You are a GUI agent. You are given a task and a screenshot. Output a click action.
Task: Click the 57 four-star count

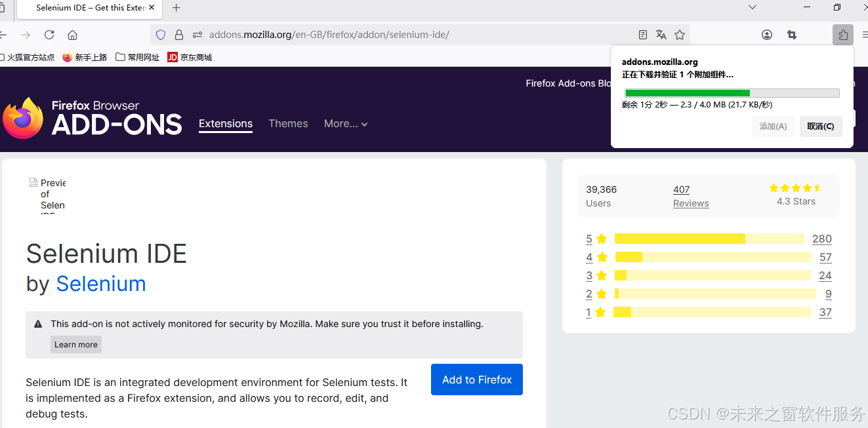click(x=825, y=257)
